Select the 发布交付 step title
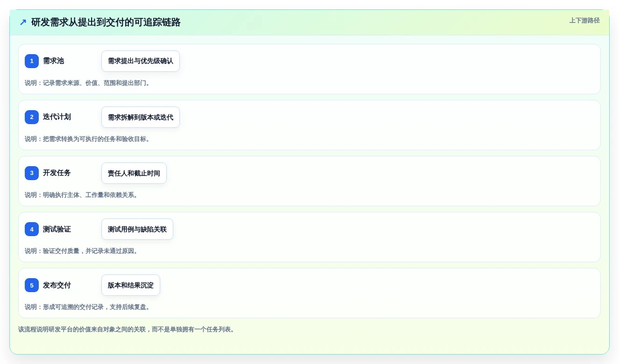 pyautogui.click(x=57, y=285)
